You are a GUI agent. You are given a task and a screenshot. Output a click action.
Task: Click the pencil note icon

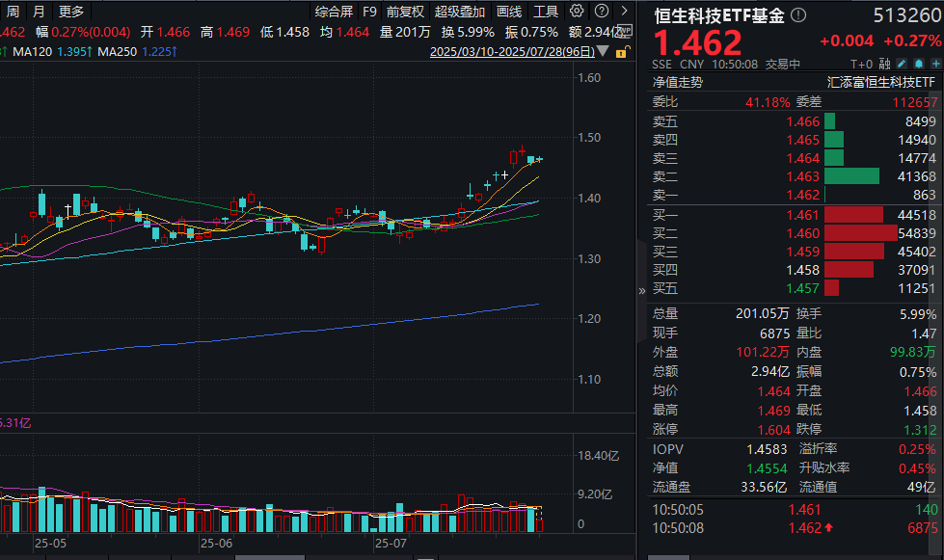pyautogui.click(x=902, y=64)
